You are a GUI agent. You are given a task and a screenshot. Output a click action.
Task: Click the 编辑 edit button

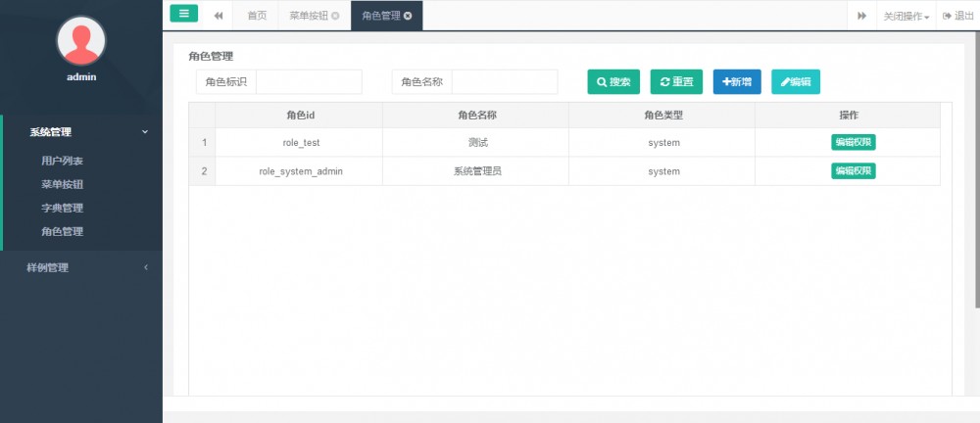point(796,82)
